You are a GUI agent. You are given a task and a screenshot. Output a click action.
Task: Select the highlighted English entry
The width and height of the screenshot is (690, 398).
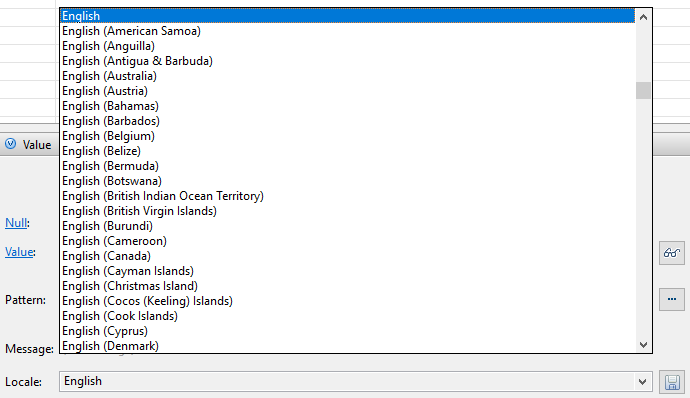347,16
